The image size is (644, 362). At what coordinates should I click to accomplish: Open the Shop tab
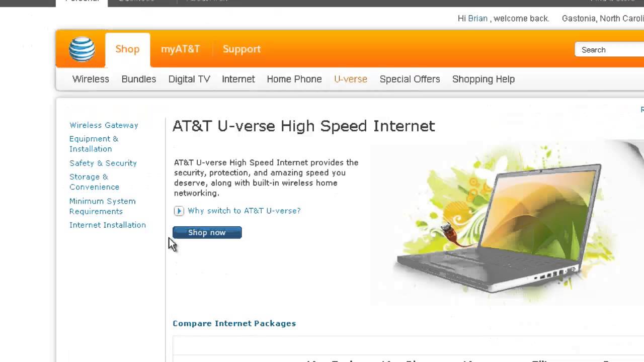pyautogui.click(x=127, y=49)
